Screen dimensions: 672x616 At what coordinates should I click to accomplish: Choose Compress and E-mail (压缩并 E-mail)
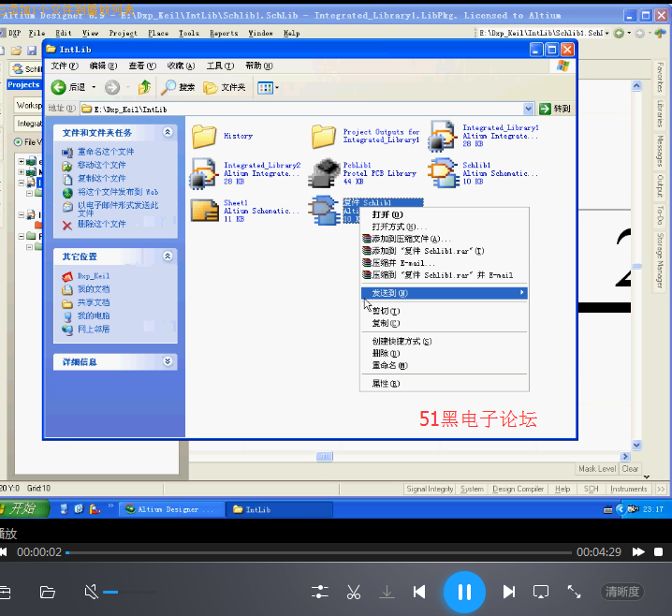[x=445, y=263]
